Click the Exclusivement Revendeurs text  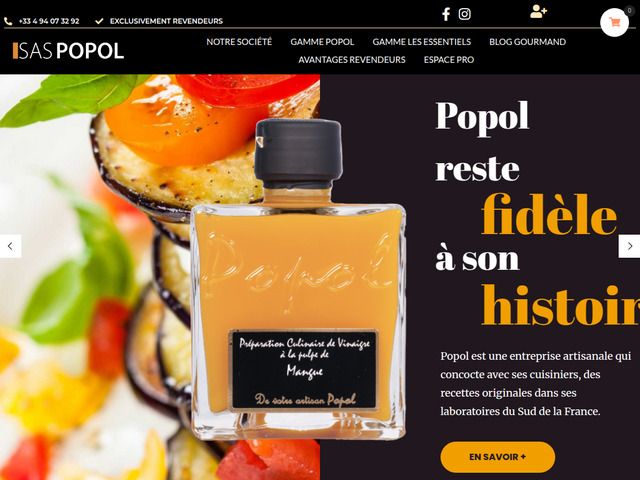(166, 21)
